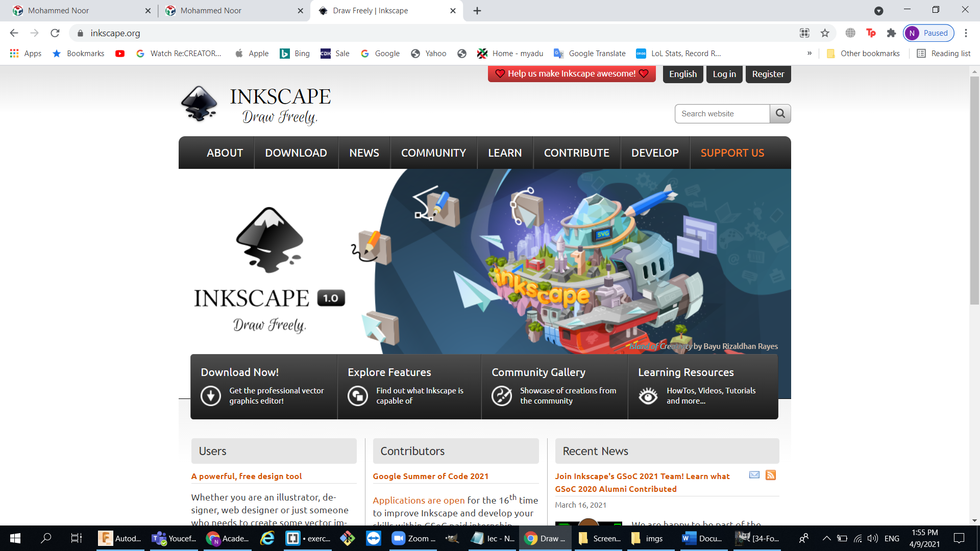
Task: Click the Google Translate bookmark
Action: [590, 54]
